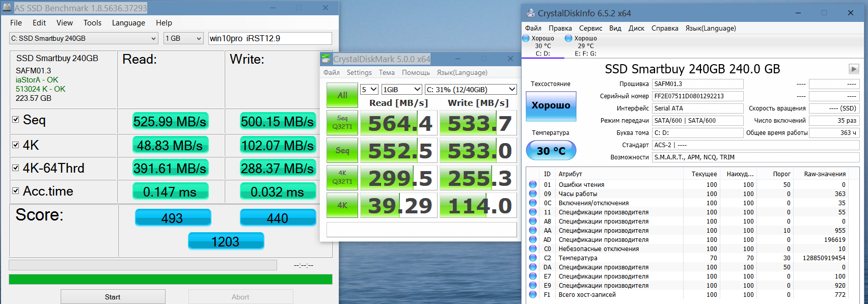This screenshot has width=868, height=304.
Task: Click the Серийный номер value field
Action: coord(697,96)
